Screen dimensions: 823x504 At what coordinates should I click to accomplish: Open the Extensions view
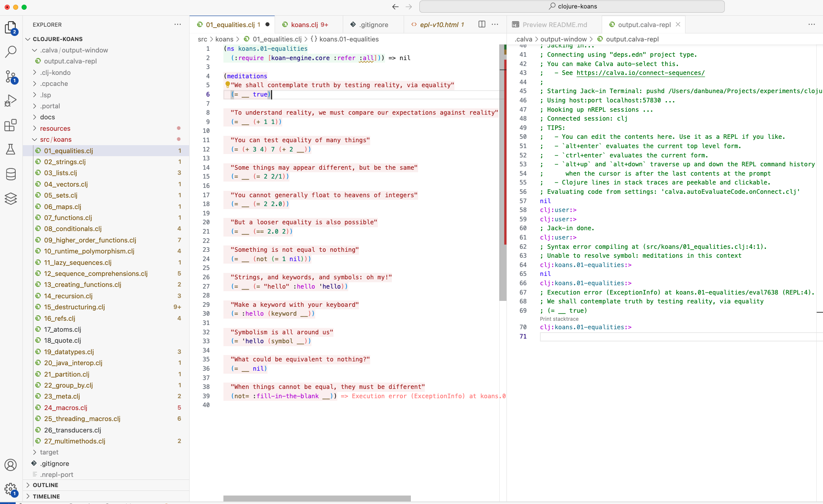(x=11, y=125)
